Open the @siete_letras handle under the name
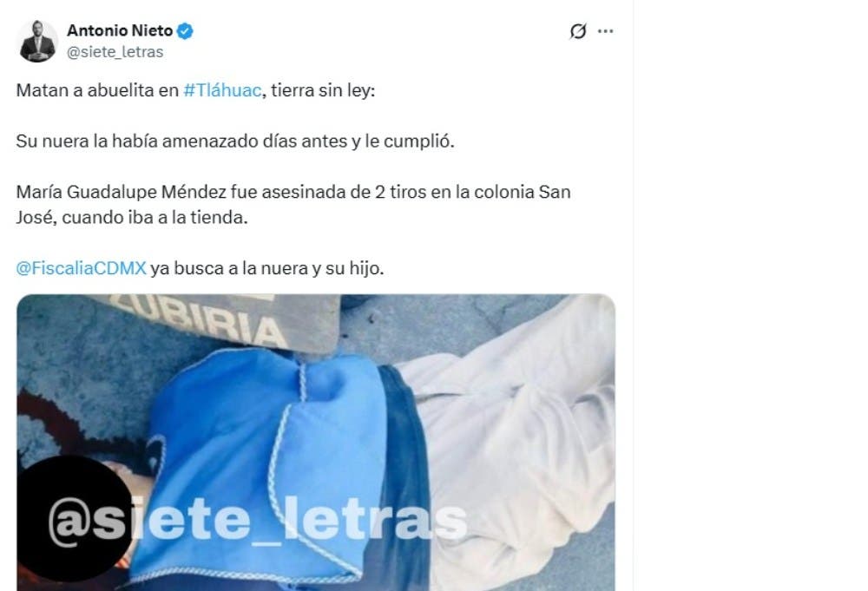868x591 pixels. pyautogui.click(x=115, y=52)
